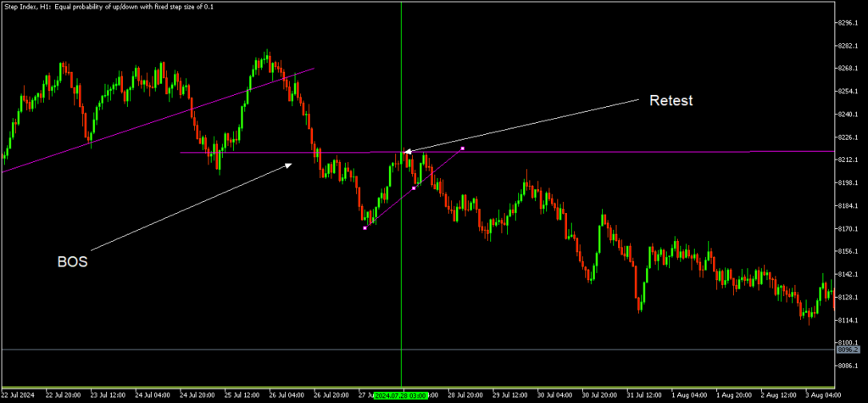Click time axis label '31 Jul 12:00'
Screen dimensions: 868x403
point(645,396)
